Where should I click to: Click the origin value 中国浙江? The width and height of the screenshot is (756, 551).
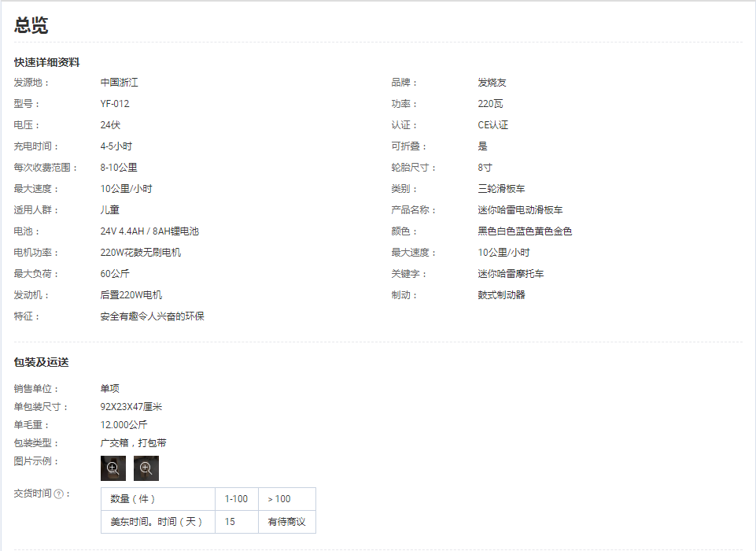tap(119, 83)
